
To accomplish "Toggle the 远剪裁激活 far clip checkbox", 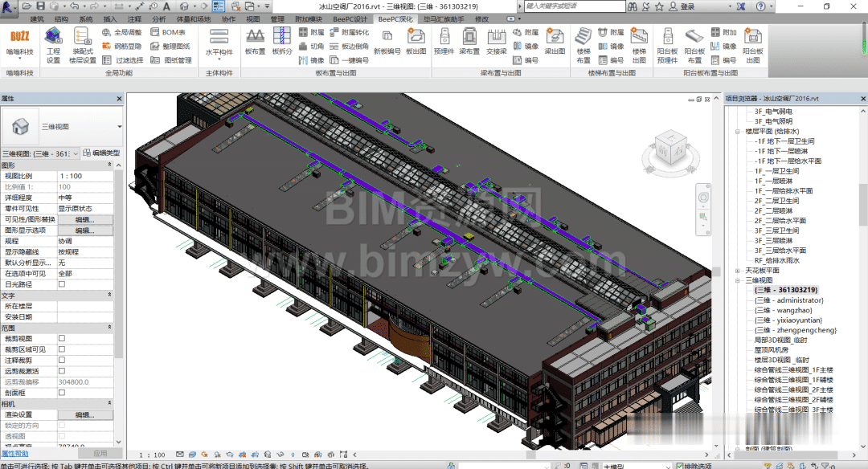I will [x=62, y=371].
